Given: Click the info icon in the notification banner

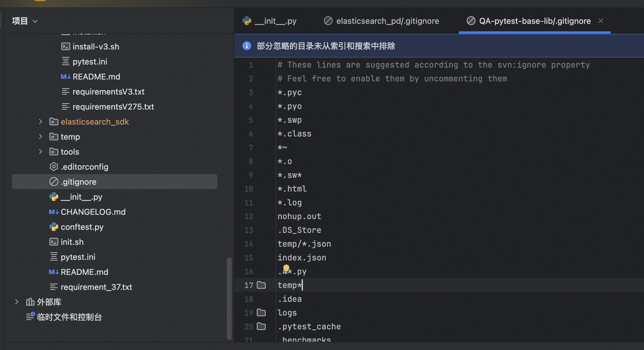Looking at the screenshot, I should tap(247, 46).
